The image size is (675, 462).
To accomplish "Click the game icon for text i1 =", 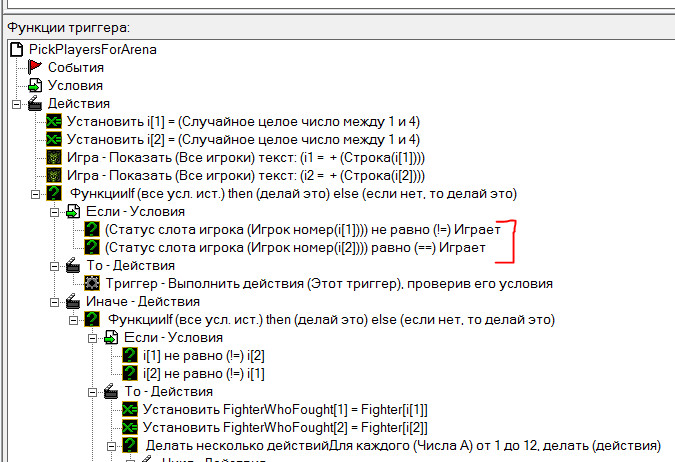I will tap(54, 158).
